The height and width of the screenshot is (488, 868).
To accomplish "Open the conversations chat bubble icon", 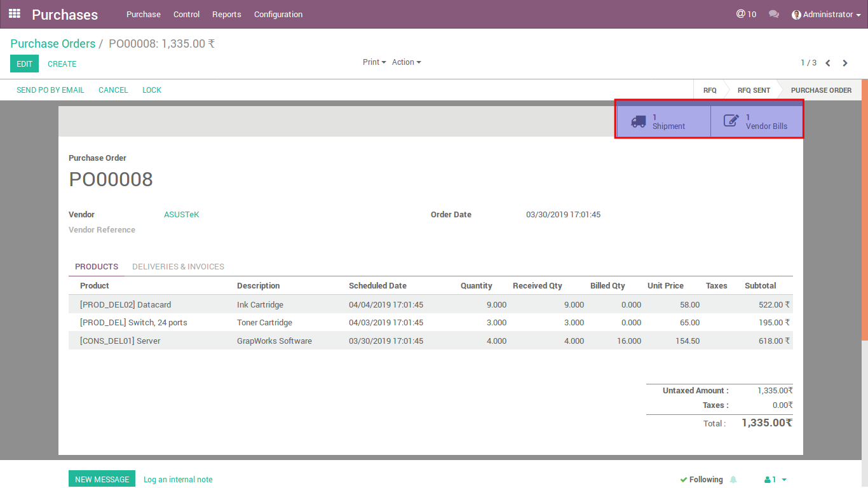I will [773, 14].
